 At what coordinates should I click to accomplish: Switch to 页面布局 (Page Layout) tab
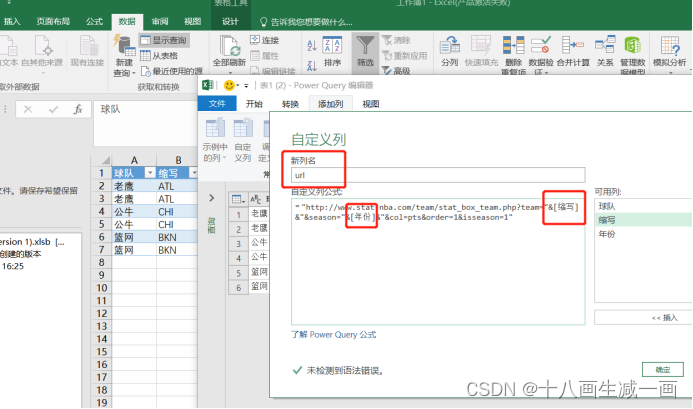coord(53,21)
